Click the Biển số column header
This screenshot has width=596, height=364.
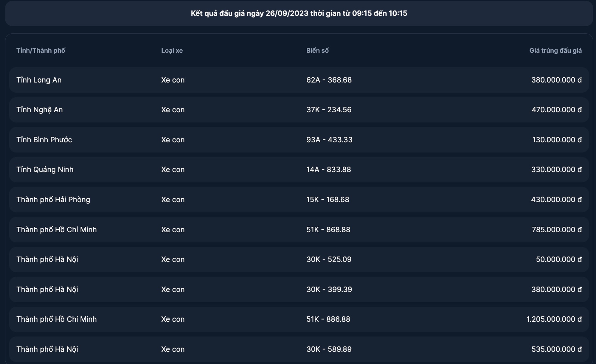point(317,51)
